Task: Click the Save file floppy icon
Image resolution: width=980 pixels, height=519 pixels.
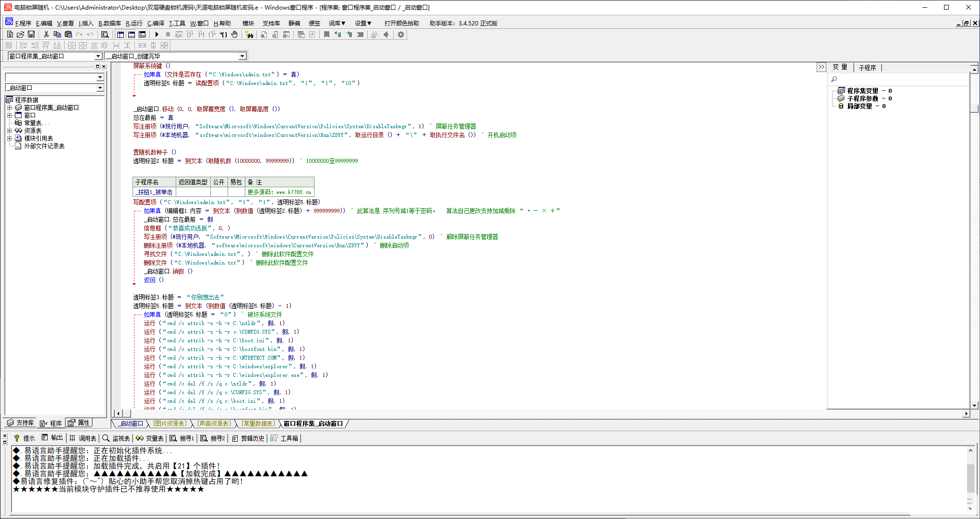Action: [x=31, y=35]
